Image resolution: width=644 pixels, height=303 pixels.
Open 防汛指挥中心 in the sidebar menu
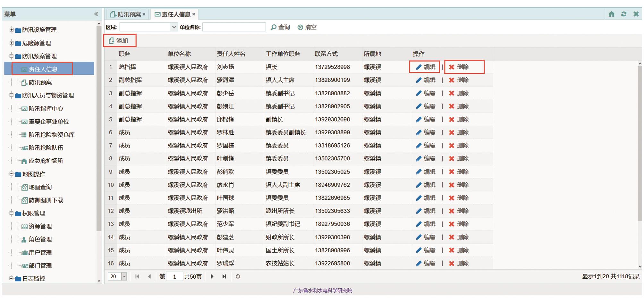click(46, 109)
